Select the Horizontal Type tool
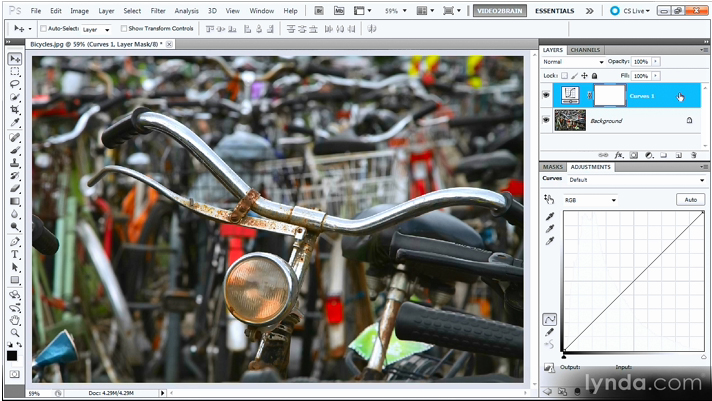The image size is (712, 401). (x=15, y=254)
